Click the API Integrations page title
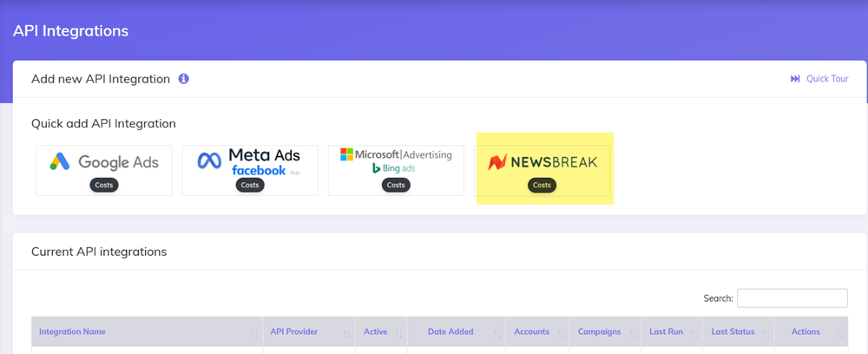Viewport: 868px width, 354px height. coord(71,31)
